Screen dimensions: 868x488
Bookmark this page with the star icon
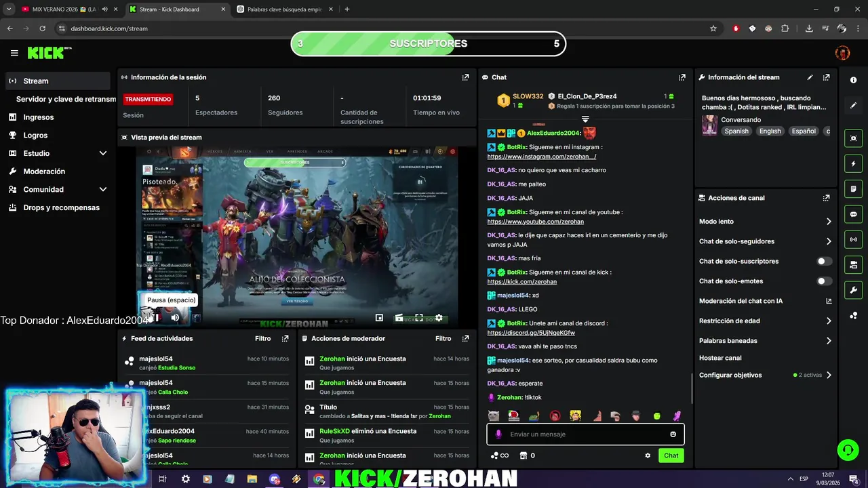pos(713,28)
